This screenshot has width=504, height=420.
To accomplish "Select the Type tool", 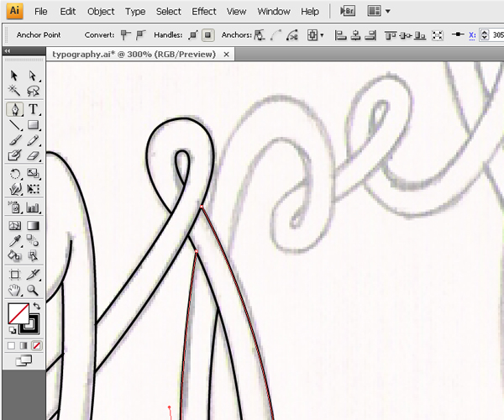I will 33,109.
